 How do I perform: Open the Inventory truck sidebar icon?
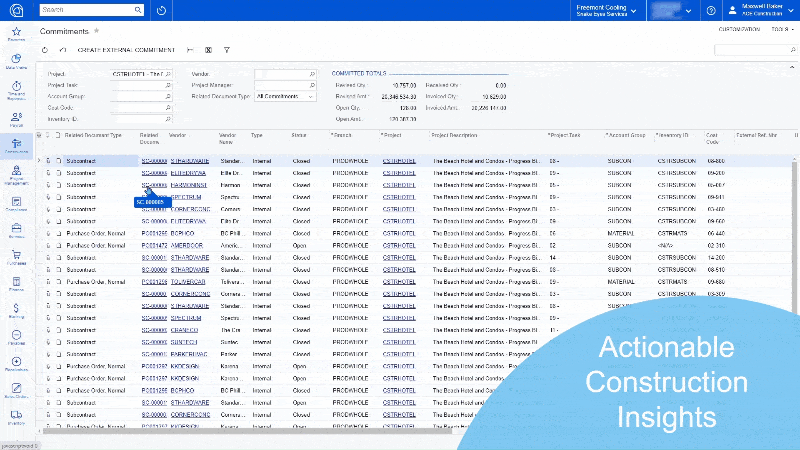pyautogui.click(x=16, y=417)
